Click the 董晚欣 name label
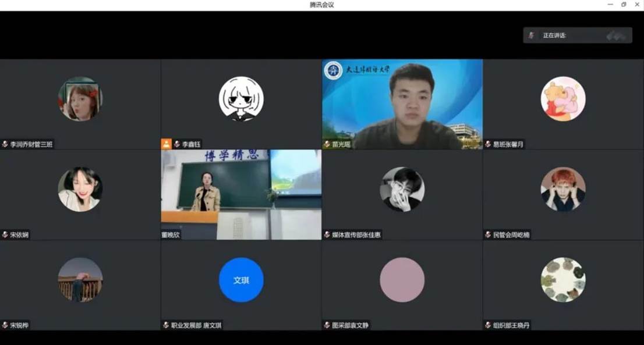644x345 pixels. click(172, 235)
